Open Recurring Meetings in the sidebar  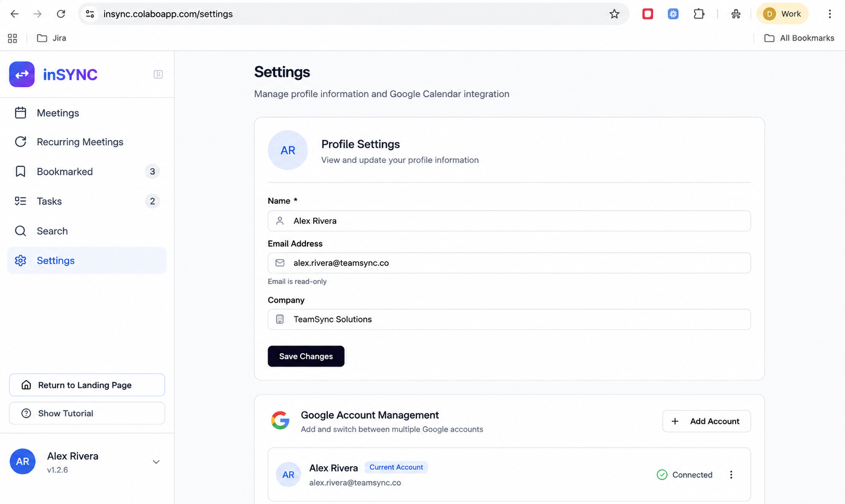[x=87, y=142]
